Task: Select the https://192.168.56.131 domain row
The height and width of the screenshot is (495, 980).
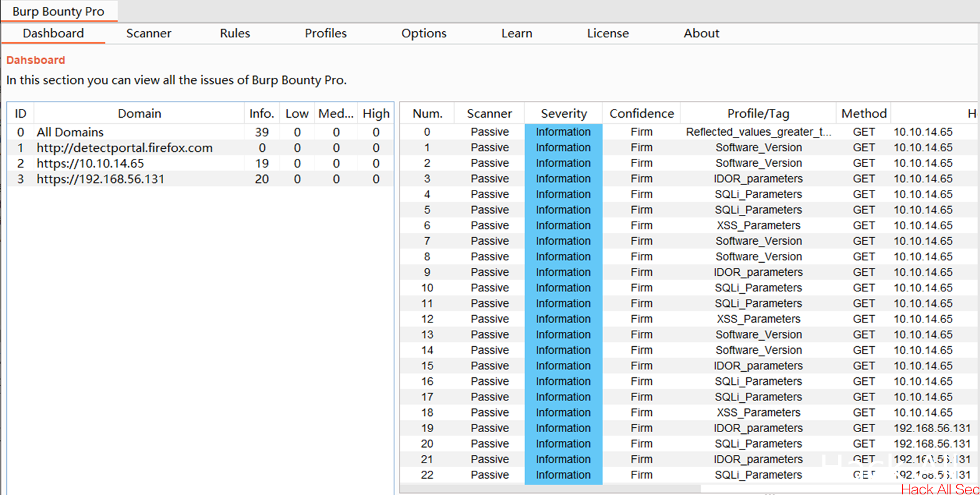Action: pyautogui.click(x=201, y=179)
